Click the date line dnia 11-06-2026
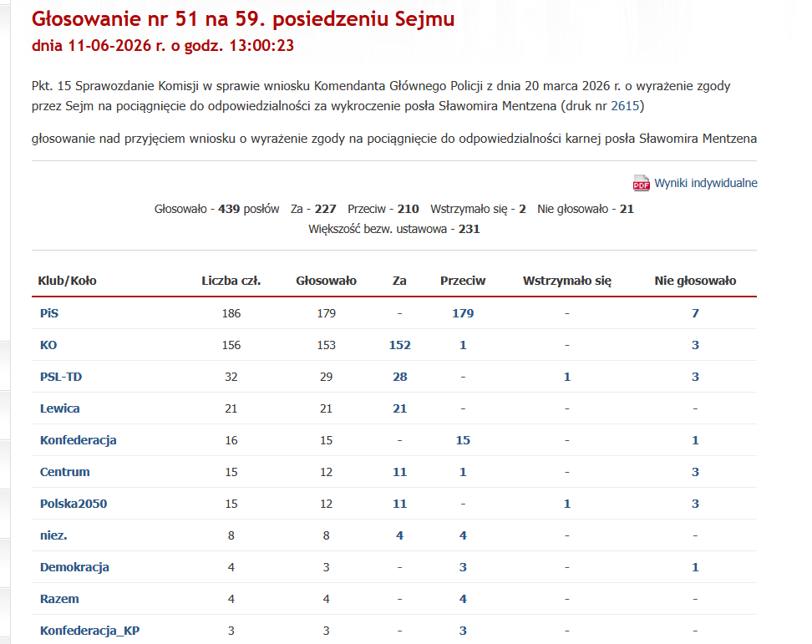This screenshot has width=812, height=644. pyautogui.click(x=163, y=46)
